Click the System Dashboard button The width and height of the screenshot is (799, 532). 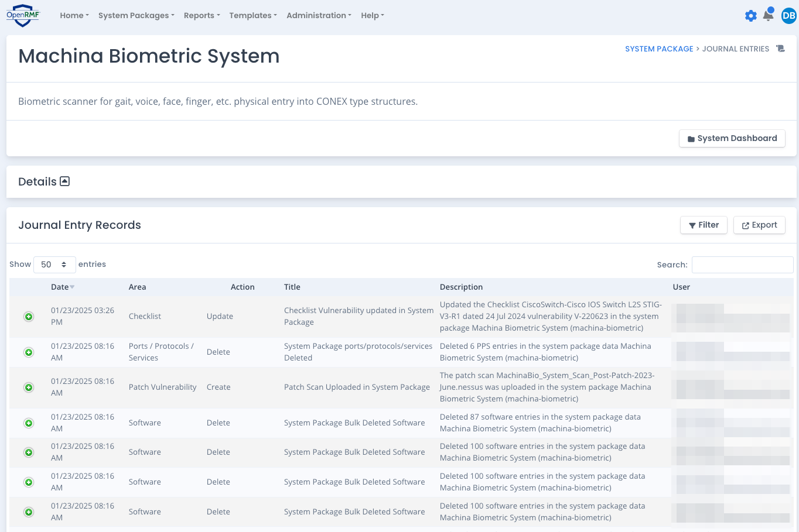[x=732, y=138]
